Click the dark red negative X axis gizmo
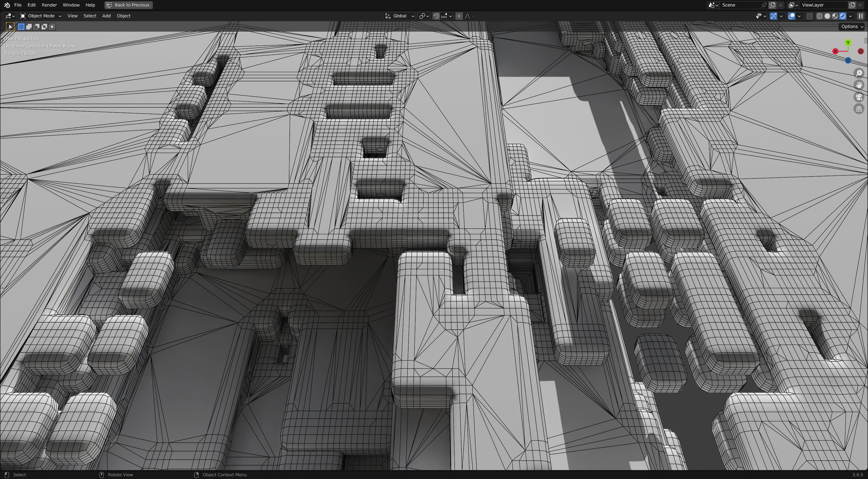Image resolution: width=868 pixels, height=479 pixels. [861, 51]
